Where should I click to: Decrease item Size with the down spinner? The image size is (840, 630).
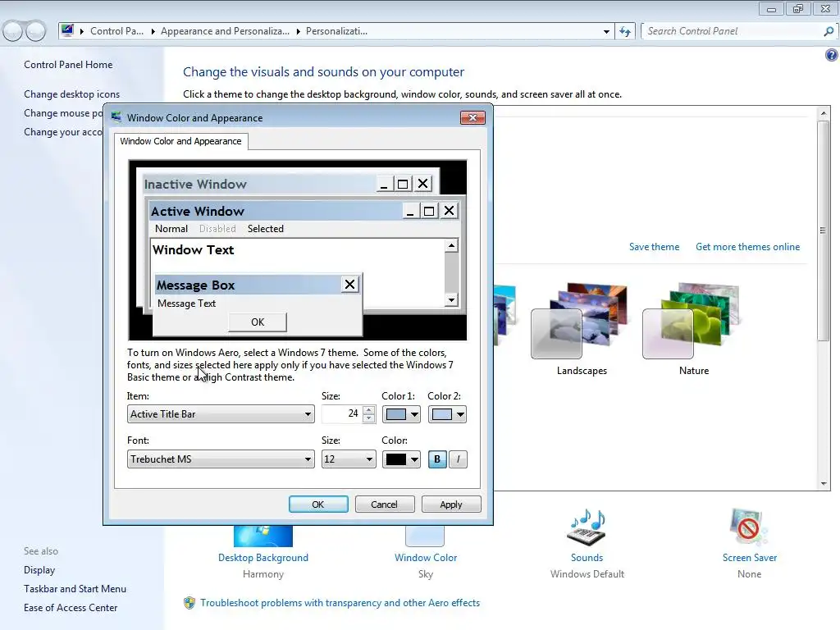(x=368, y=418)
